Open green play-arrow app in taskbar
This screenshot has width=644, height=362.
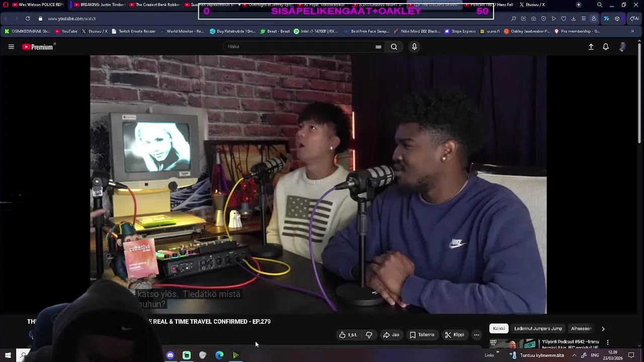click(235, 355)
